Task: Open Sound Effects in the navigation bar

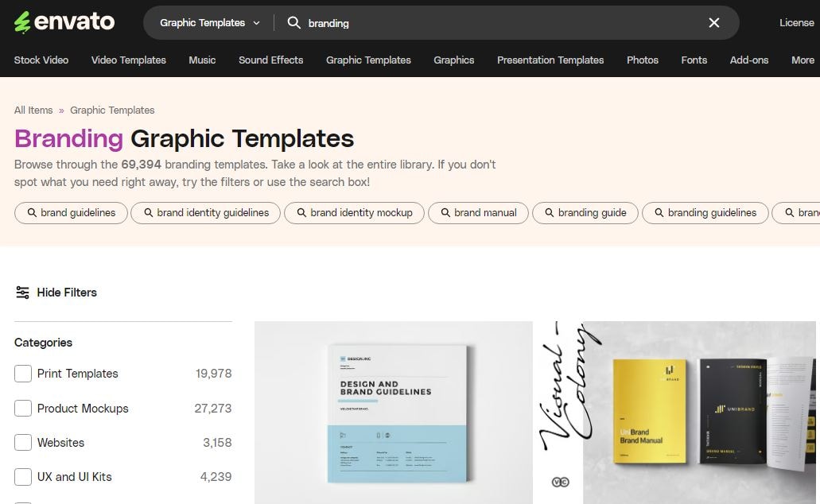Action: coord(271,60)
